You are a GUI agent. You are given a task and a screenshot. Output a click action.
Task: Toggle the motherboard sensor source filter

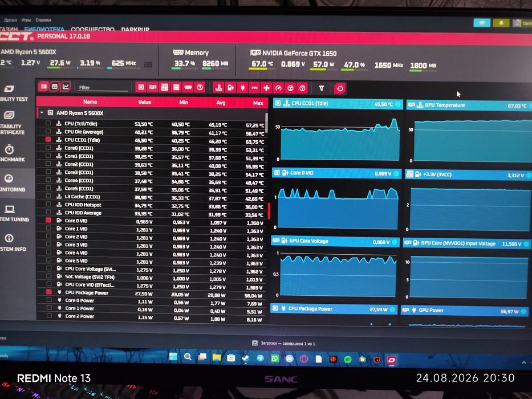pyautogui.click(x=164, y=87)
